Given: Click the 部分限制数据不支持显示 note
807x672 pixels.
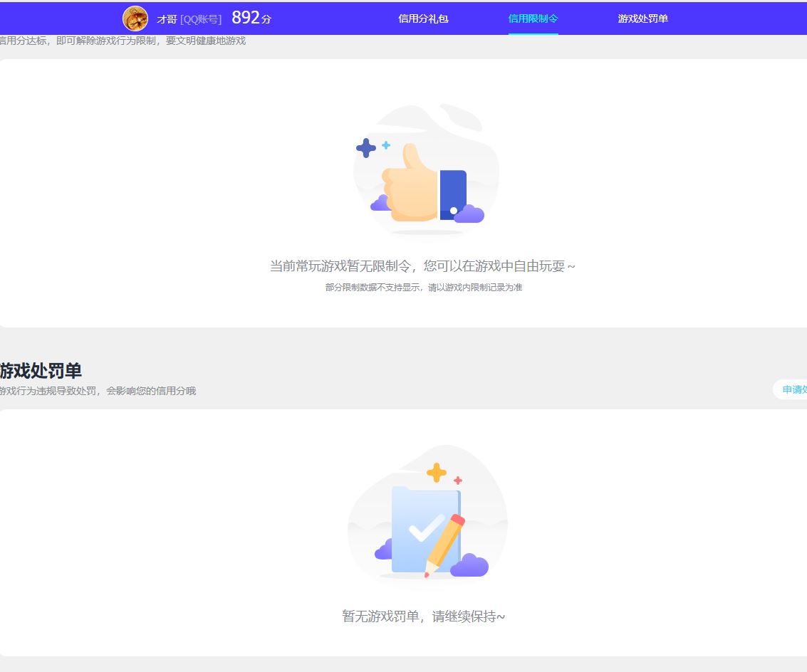Looking at the screenshot, I should click(423, 288).
